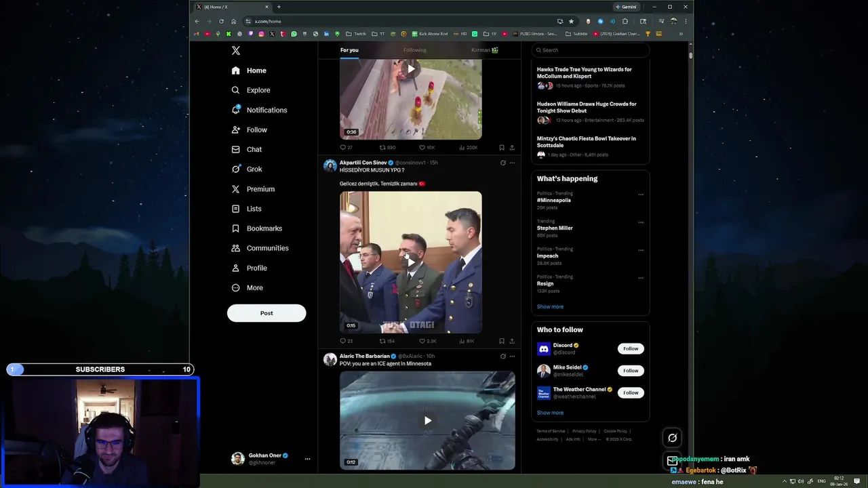The width and height of the screenshot is (868, 488).
Task: Open Stephen Miller trend options menu
Action: pyautogui.click(x=641, y=222)
